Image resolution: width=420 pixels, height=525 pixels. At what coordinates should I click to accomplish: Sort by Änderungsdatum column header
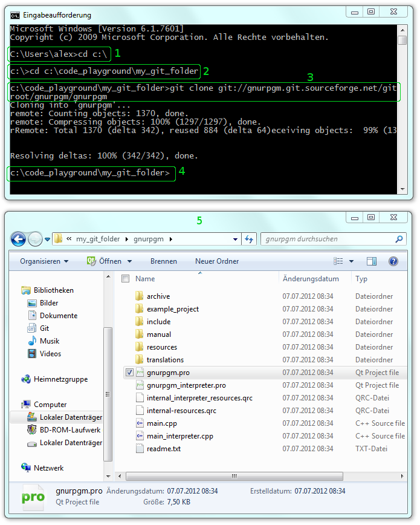pos(311,279)
